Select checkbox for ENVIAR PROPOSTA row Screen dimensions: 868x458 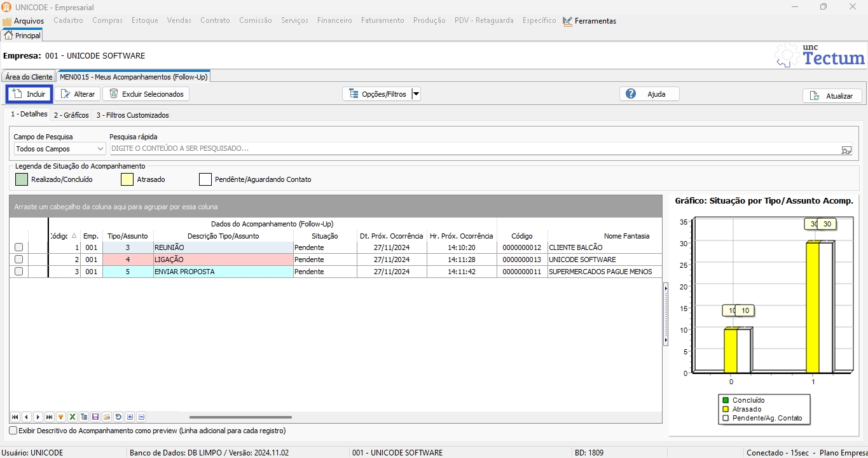coord(18,272)
